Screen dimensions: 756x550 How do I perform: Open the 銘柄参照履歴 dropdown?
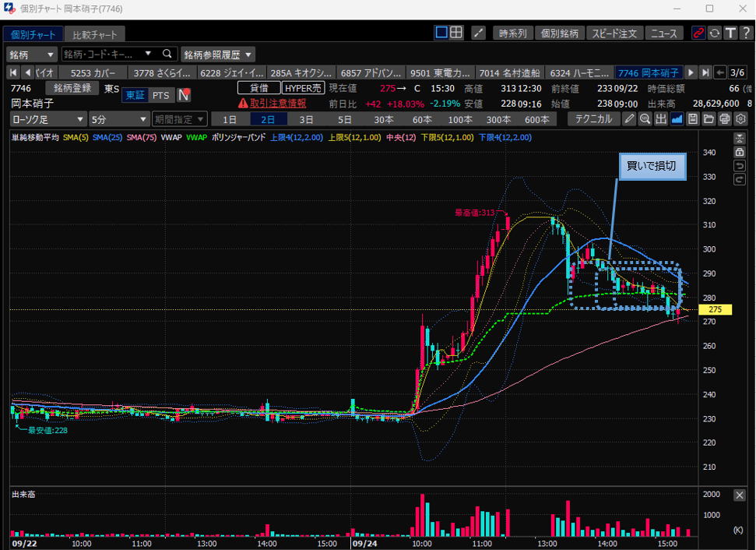coord(218,55)
